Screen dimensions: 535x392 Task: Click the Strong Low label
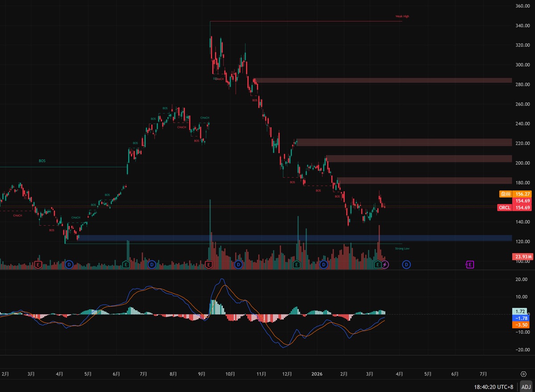pyautogui.click(x=402, y=248)
